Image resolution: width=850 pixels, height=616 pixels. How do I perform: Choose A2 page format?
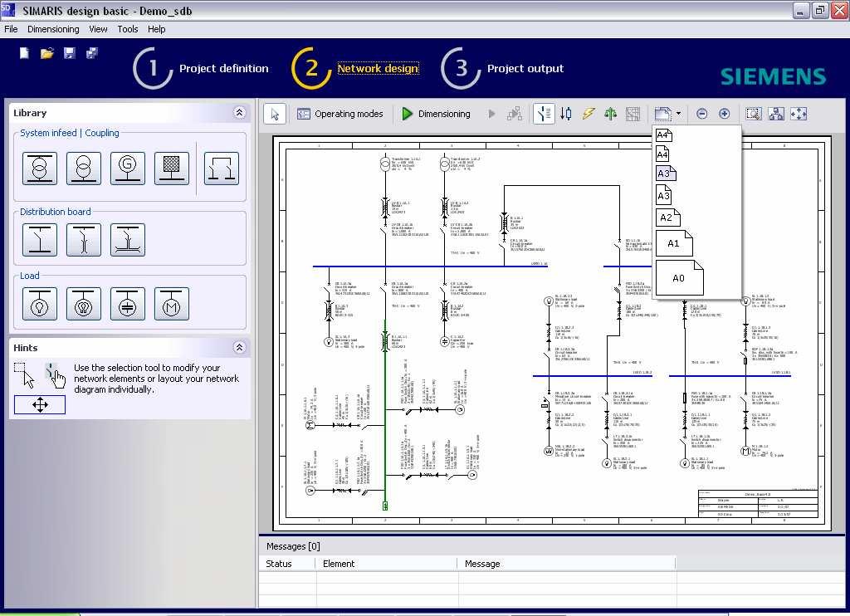click(668, 218)
